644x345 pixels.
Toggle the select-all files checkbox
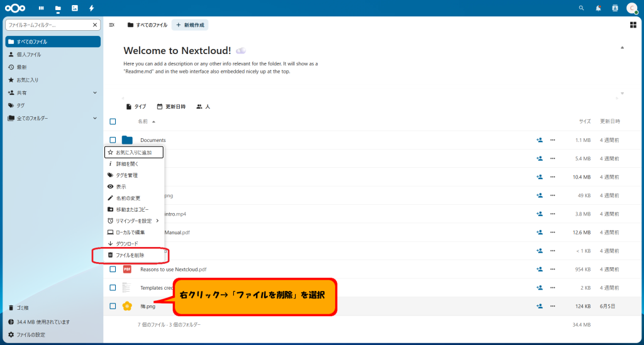[x=113, y=121]
